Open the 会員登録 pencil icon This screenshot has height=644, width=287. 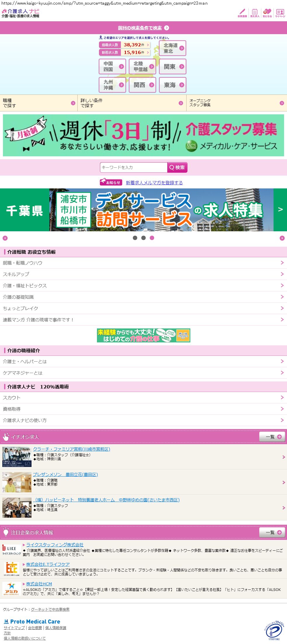(x=242, y=13)
